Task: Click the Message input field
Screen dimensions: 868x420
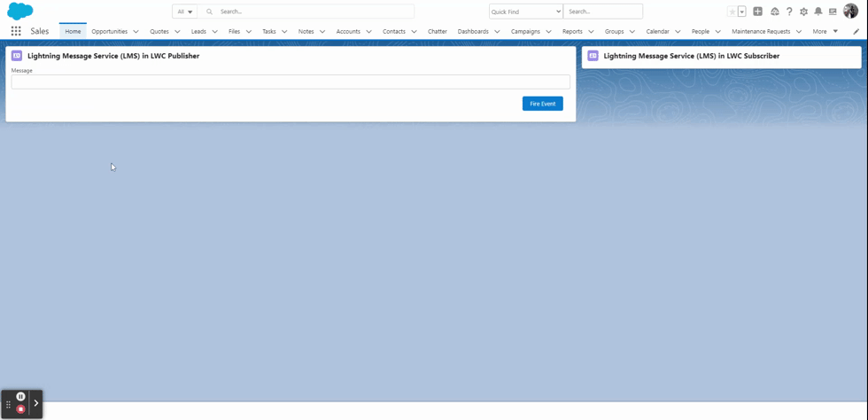Action: [291, 82]
